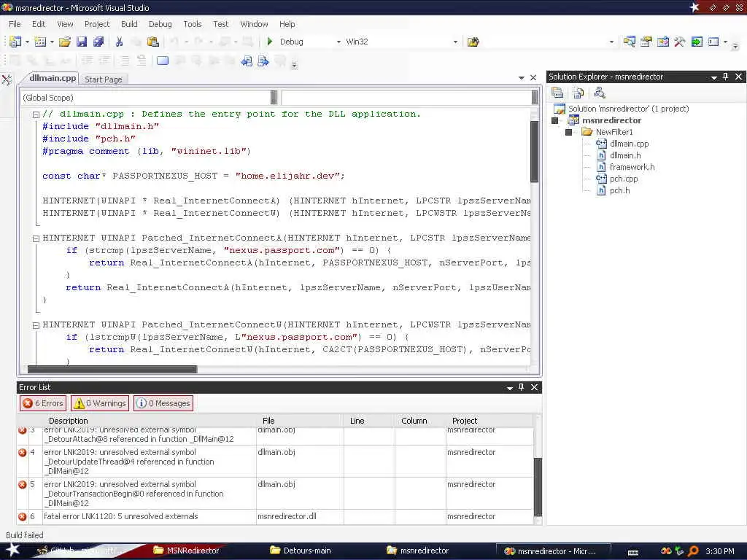Select dllmain.h in Solution Explorer
Viewport: 747px width, 560px height.
tap(624, 155)
